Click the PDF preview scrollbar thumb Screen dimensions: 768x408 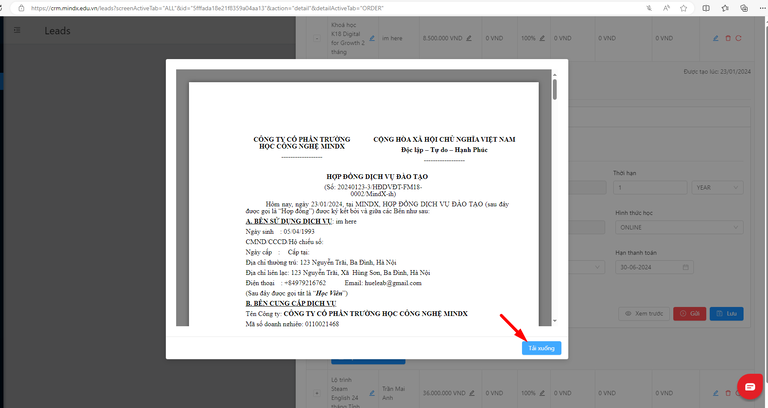coord(554,89)
